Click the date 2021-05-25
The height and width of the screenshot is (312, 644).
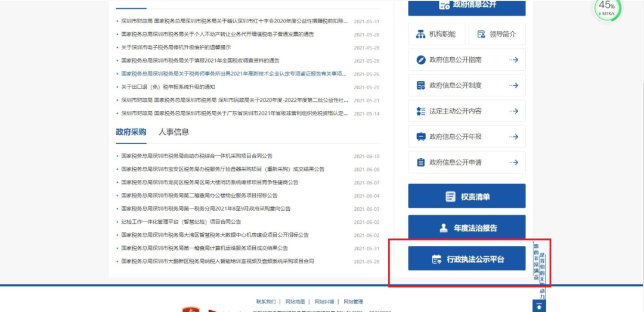coord(367,88)
